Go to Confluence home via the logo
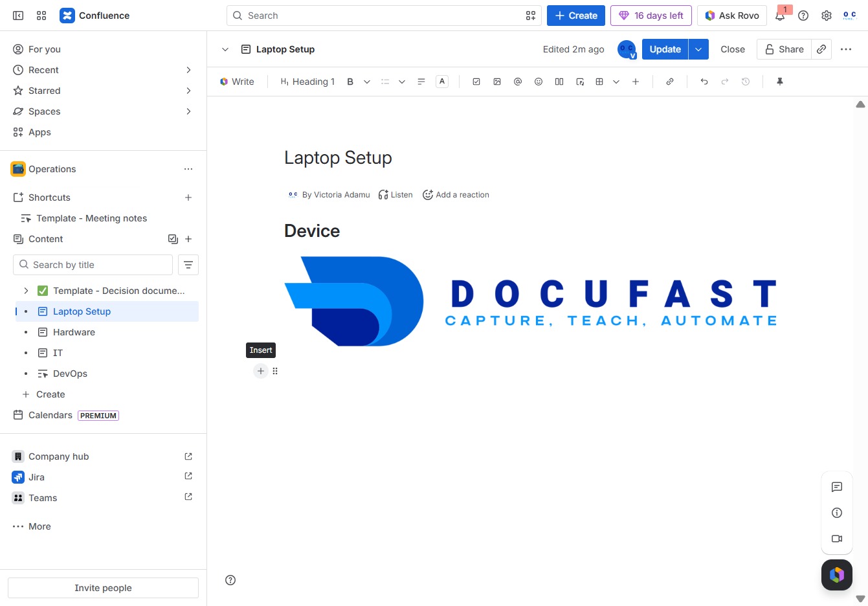Screen dimensions: 868x606 click(95, 16)
